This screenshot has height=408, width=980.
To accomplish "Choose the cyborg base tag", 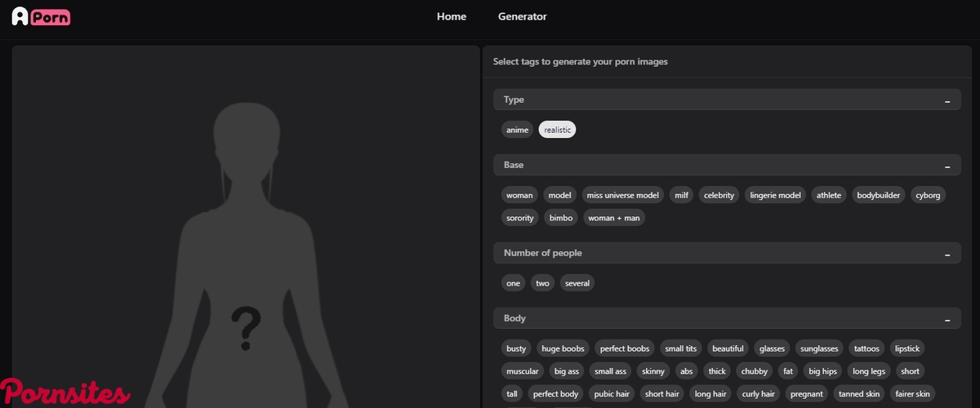I will pos(928,195).
